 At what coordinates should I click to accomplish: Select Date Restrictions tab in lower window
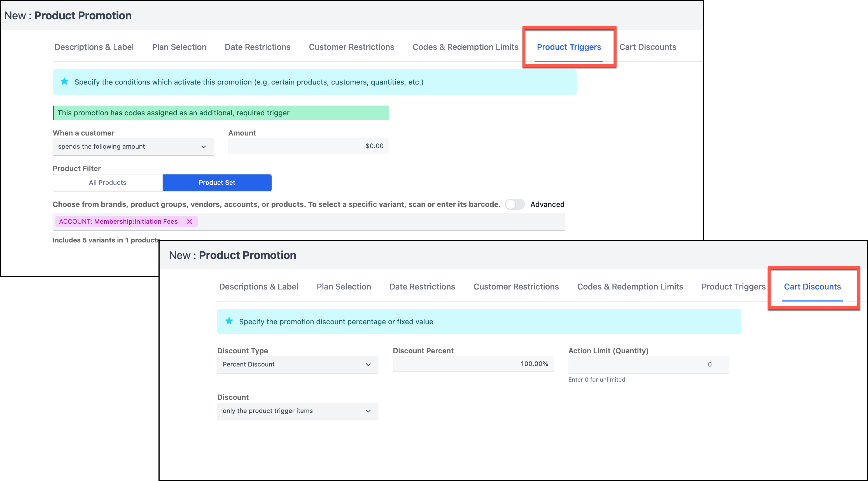click(422, 287)
